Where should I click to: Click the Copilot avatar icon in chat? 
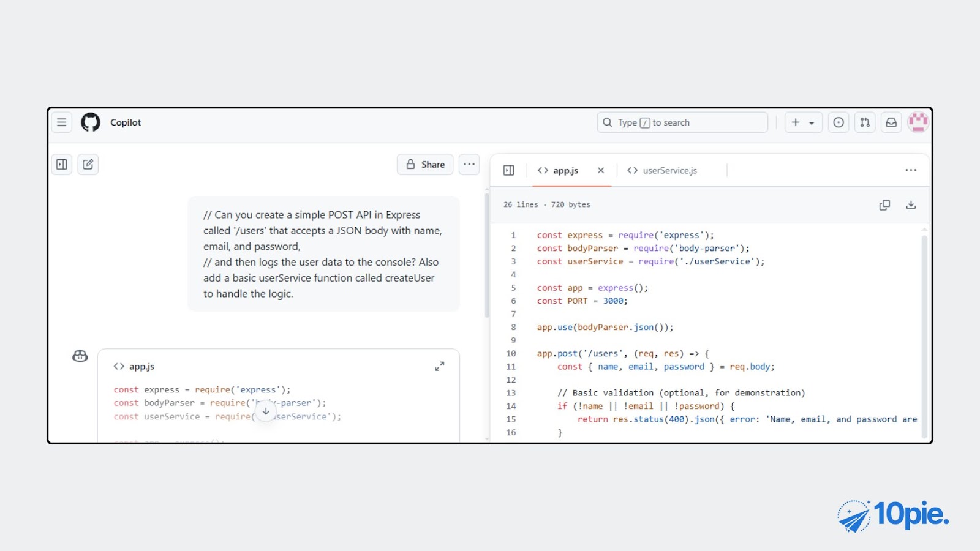[x=80, y=356]
